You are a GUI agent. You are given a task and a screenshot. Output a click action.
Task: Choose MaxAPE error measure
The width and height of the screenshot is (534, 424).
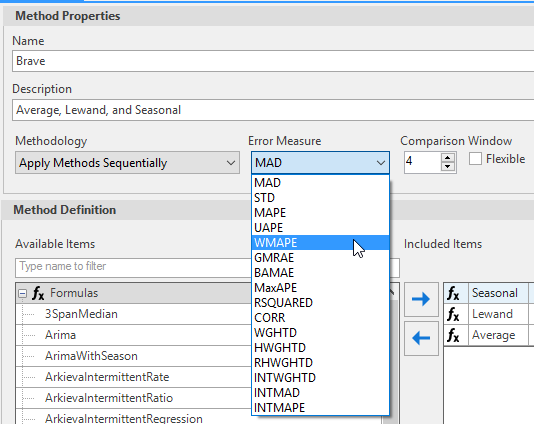[x=320, y=288]
